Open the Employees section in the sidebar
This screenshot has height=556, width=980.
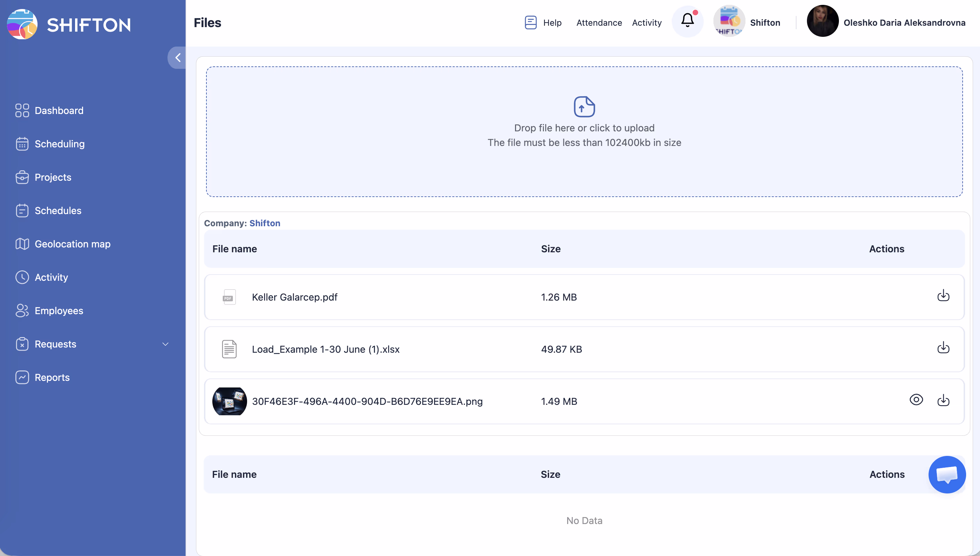click(59, 311)
